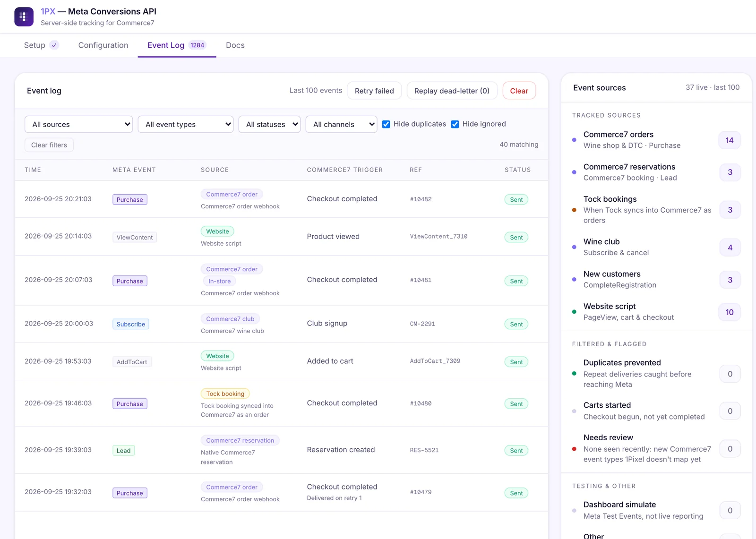The width and height of the screenshot is (756, 539).
Task: Click ref RES-5521
Action: (x=424, y=450)
